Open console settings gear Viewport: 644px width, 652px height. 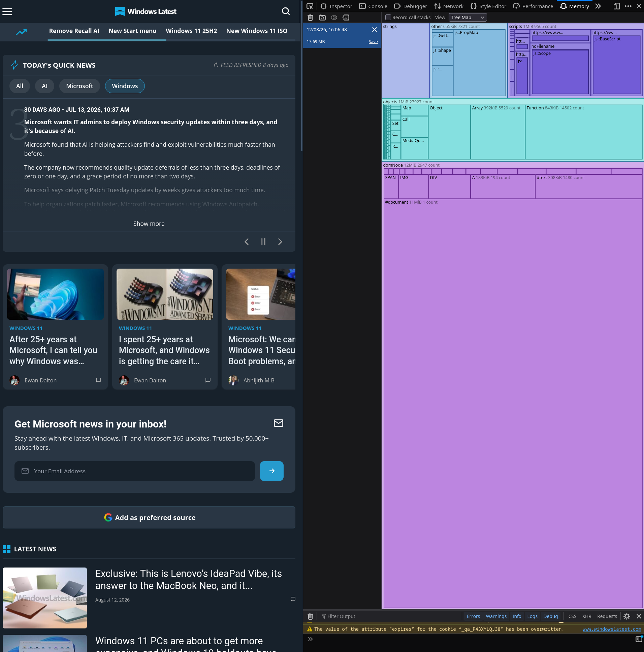(627, 616)
